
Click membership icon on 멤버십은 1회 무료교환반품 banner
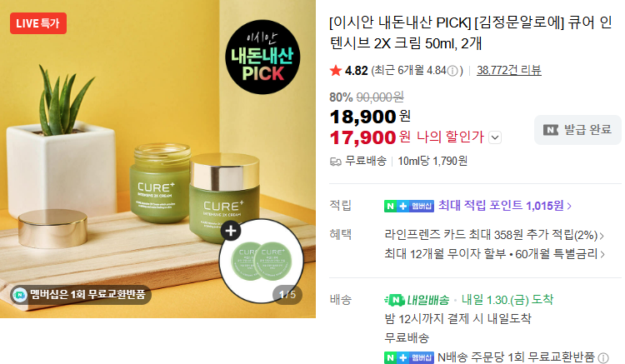19,295
